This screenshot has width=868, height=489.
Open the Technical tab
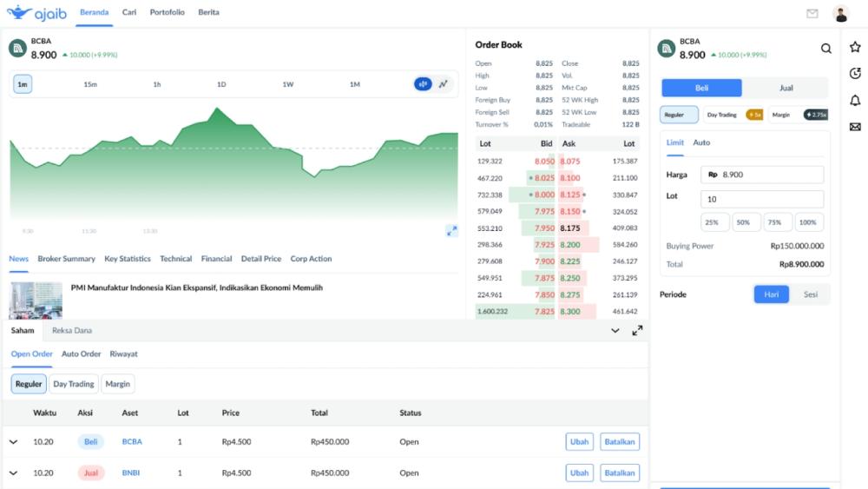pos(176,259)
